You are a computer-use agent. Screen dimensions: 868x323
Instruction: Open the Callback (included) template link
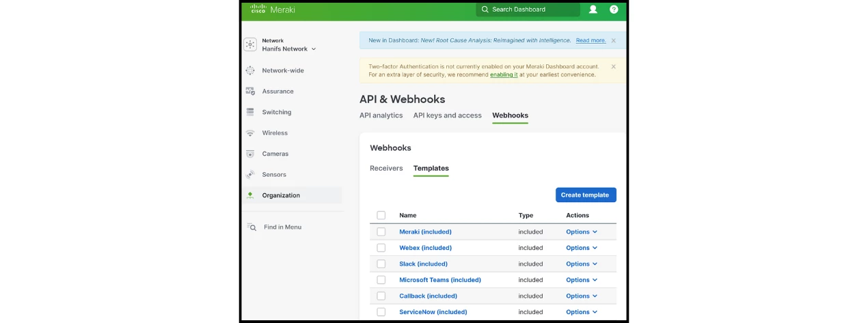tap(428, 296)
